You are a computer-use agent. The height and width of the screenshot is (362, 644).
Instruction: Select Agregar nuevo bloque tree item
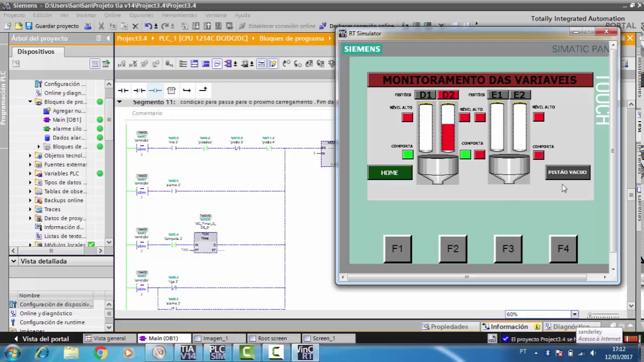point(68,111)
